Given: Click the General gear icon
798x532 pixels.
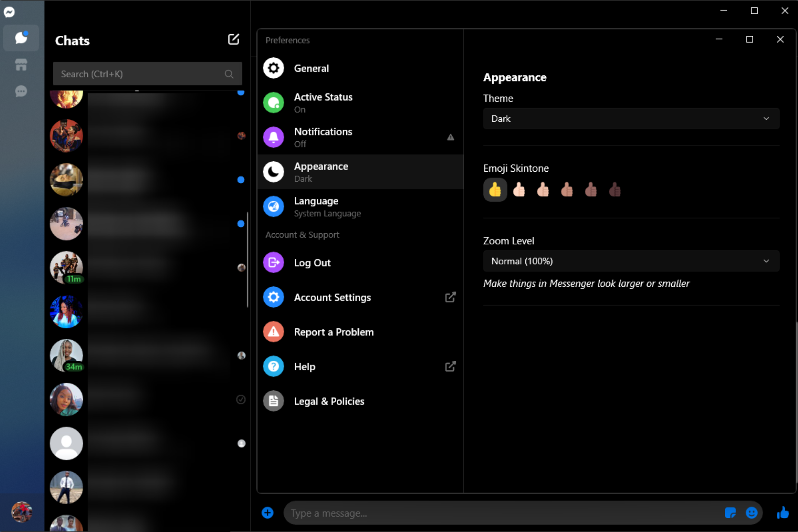Looking at the screenshot, I should (273, 68).
